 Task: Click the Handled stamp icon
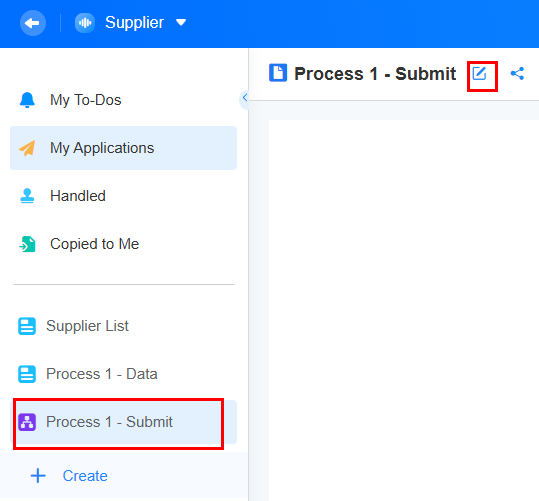(27, 196)
